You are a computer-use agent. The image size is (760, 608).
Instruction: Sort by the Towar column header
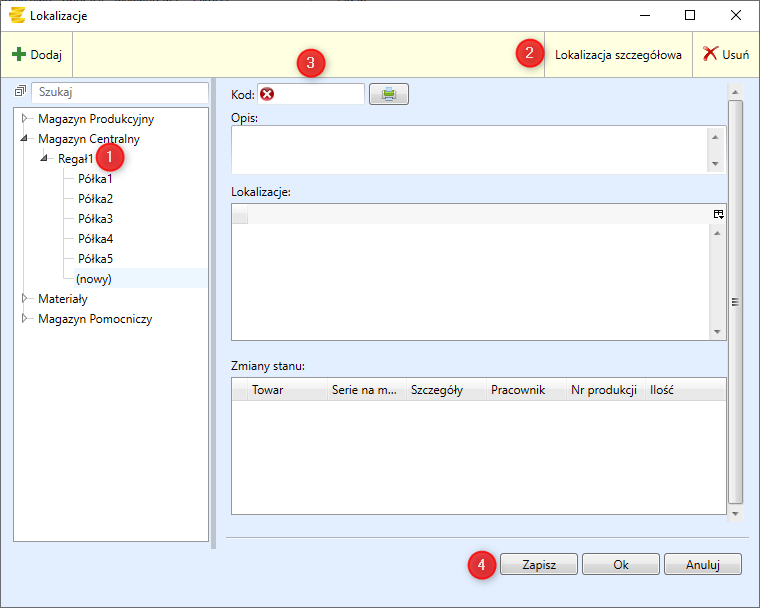267,390
